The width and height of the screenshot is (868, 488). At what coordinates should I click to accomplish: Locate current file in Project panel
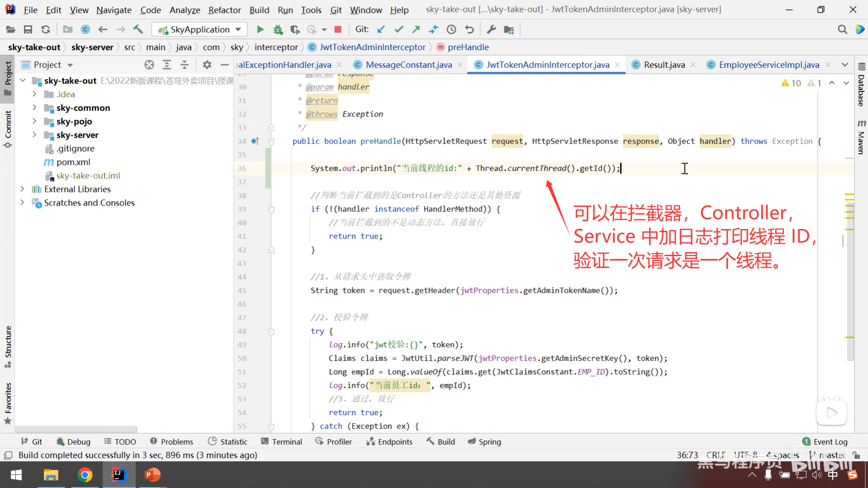click(x=149, y=65)
